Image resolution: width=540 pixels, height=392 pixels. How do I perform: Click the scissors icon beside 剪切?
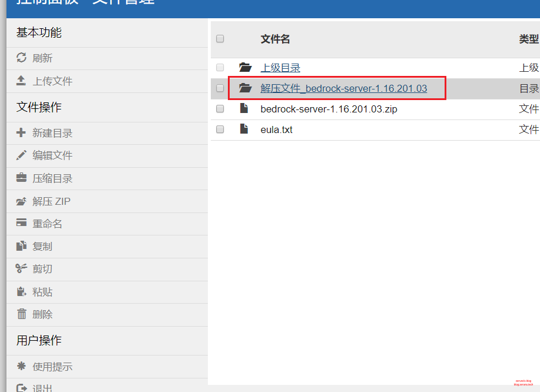pos(21,268)
